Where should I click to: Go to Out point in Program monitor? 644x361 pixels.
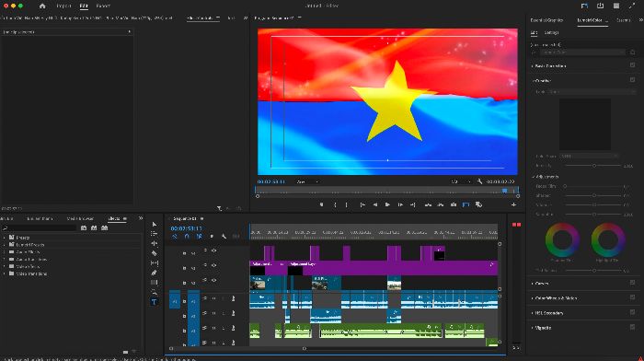412,204
